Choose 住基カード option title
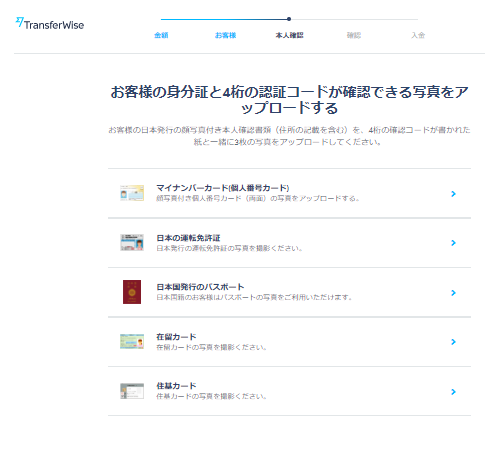504x463 pixels. coord(176,386)
